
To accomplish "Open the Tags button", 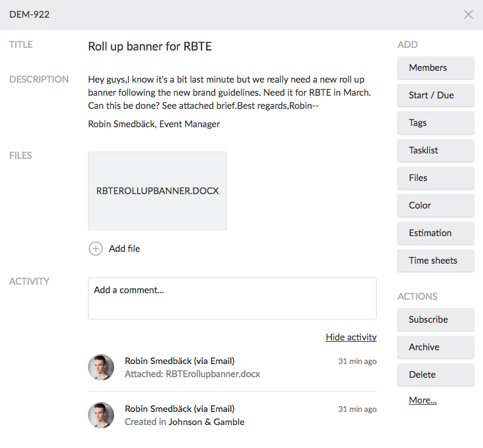I will tap(435, 123).
